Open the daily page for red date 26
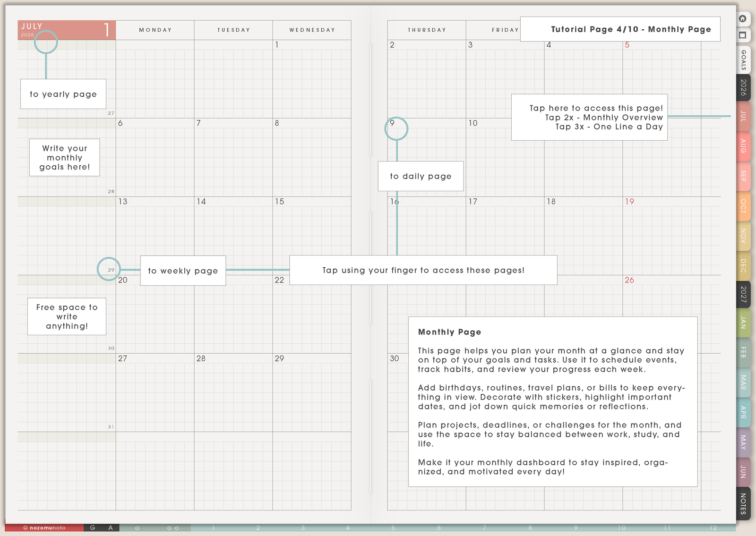This screenshot has width=756, height=536. click(630, 280)
